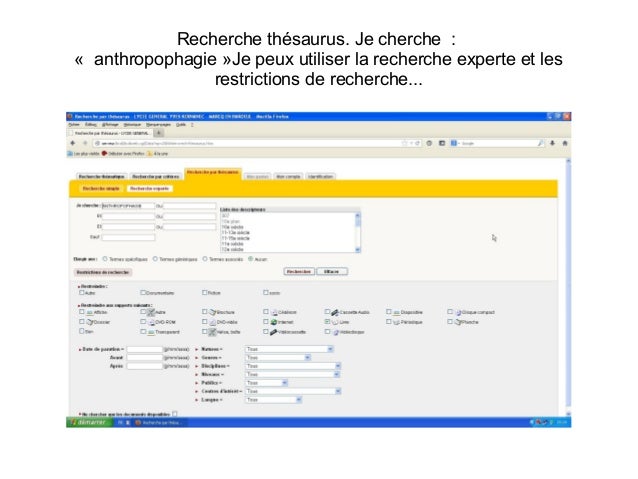Click the Cédérom support type icon

(x=274, y=313)
